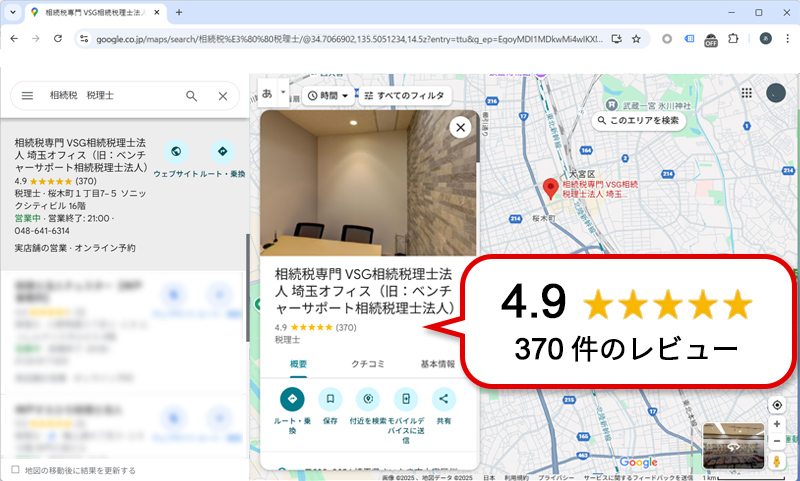800x481 pixels.
Task: Click 利用規約 link in map footer
Action: (x=516, y=478)
